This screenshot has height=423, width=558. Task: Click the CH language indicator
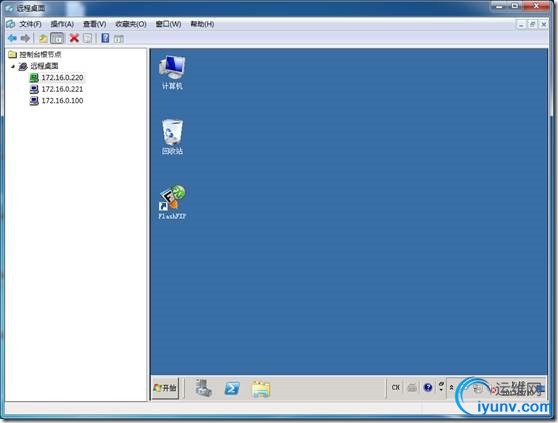(396, 387)
